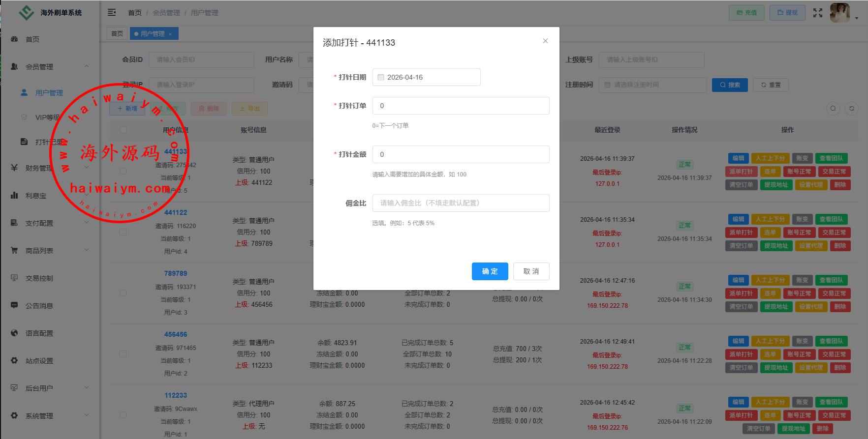This screenshot has height=439, width=868.
Task: Check the row checkbox for user 789789
Action: point(123,293)
